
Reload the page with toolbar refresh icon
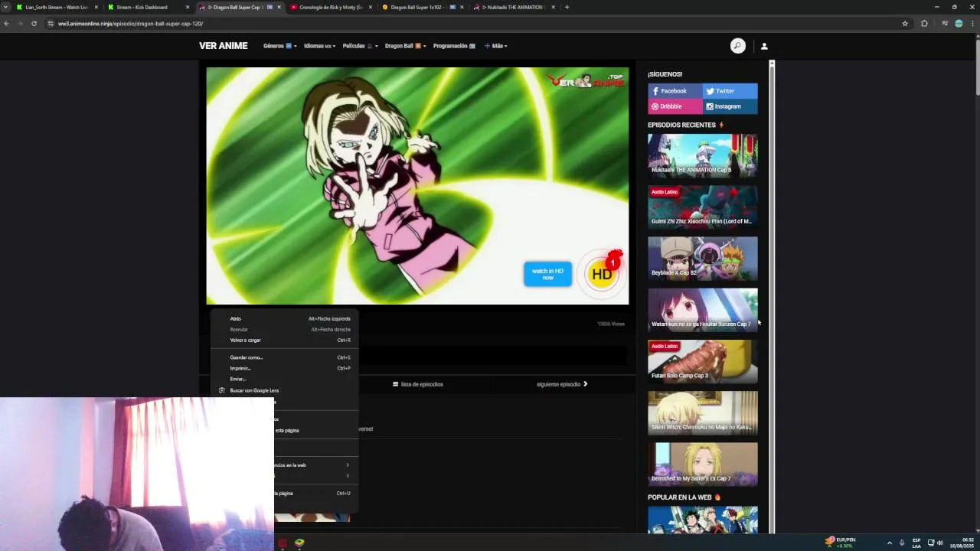pos(34,24)
